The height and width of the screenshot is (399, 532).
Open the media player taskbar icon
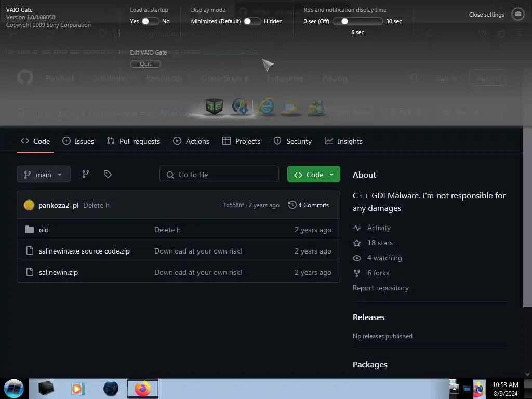tap(77, 389)
